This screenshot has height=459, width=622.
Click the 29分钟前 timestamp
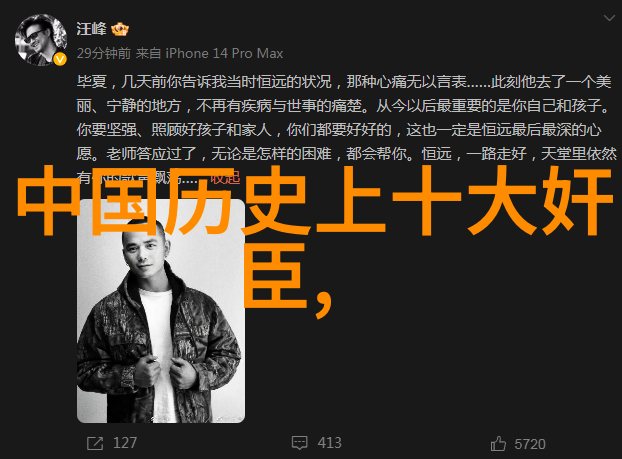click(104, 53)
